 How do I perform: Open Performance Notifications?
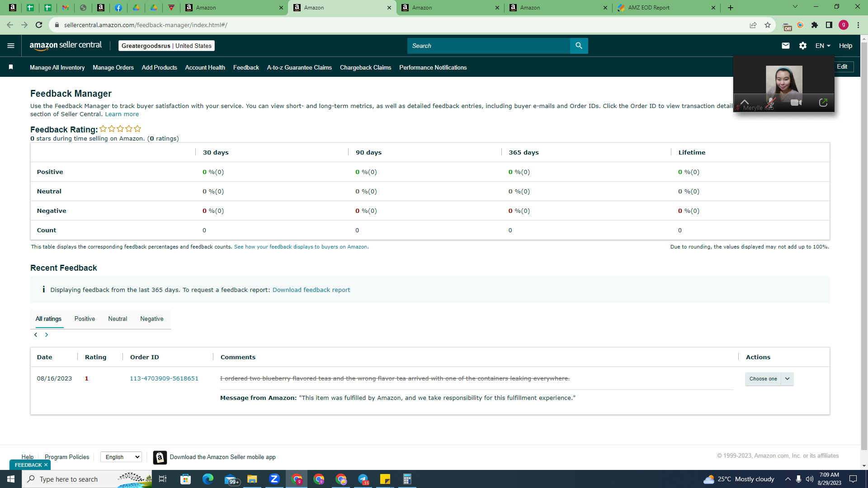(x=433, y=67)
